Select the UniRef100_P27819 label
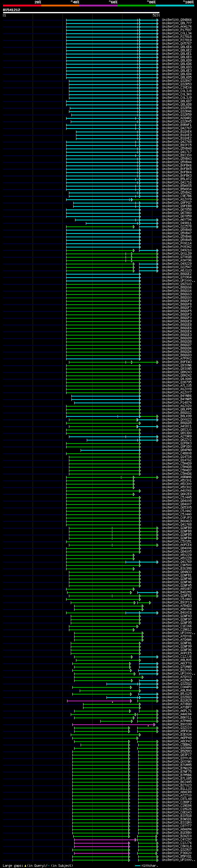197x868 pixels. coord(177,40)
